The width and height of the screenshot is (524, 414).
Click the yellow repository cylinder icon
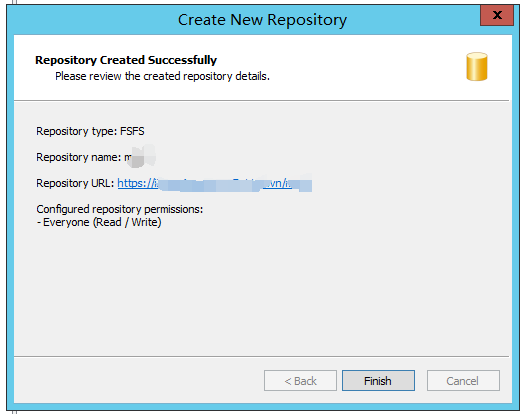tap(477, 66)
